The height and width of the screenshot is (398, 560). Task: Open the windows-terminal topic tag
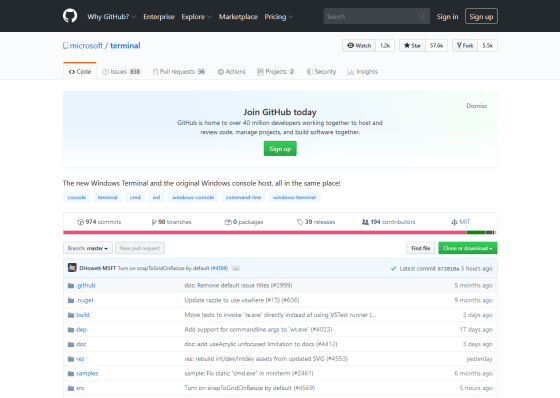pos(294,197)
